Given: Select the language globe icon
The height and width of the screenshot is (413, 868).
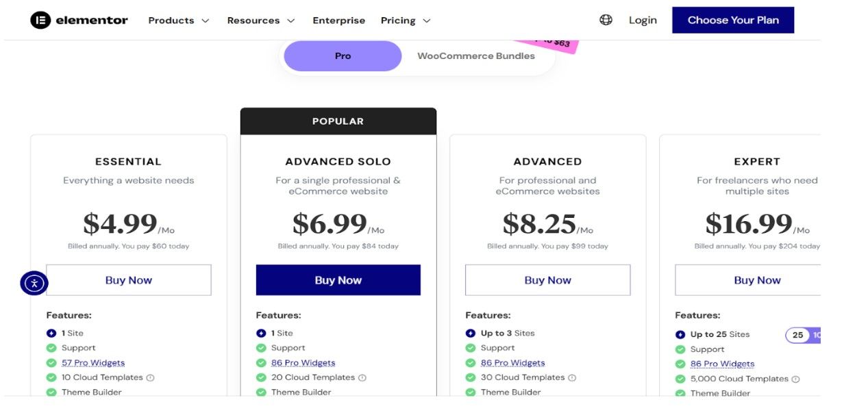Looking at the screenshot, I should tap(606, 20).
